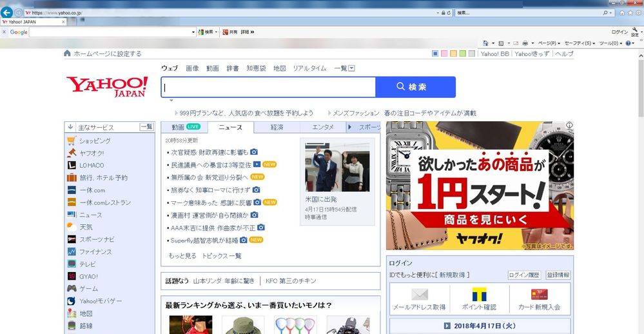Click the 一覧 button in 主なサービス header
The height and width of the screenshot is (334, 644).
click(x=146, y=127)
